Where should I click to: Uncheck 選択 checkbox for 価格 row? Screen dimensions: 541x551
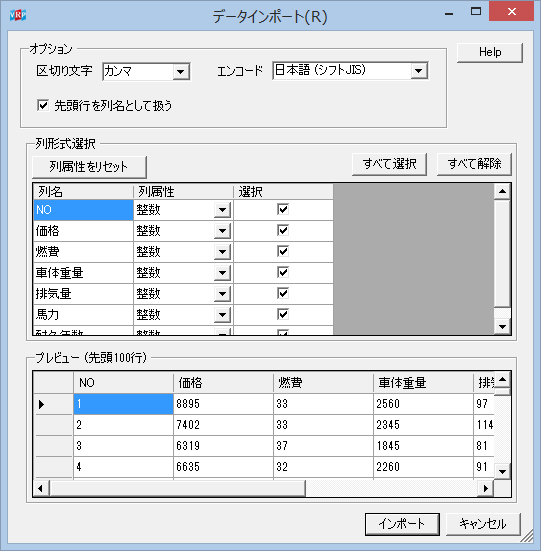click(283, 231)
